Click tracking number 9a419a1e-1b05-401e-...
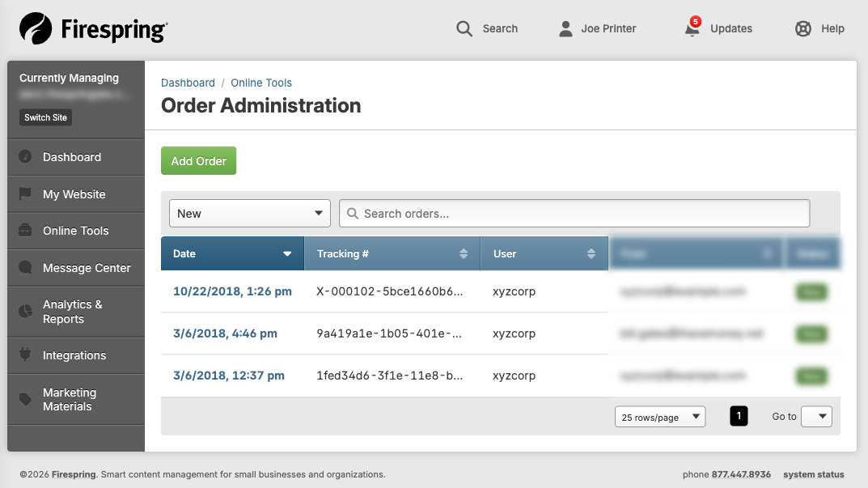This screenshot has height=488, width=868. pos(388,333)
